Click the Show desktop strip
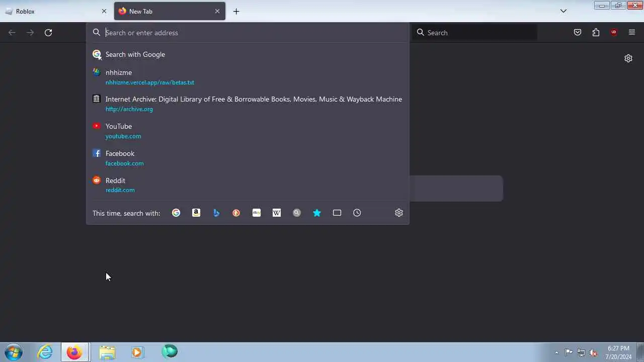 tap(640, 352)
